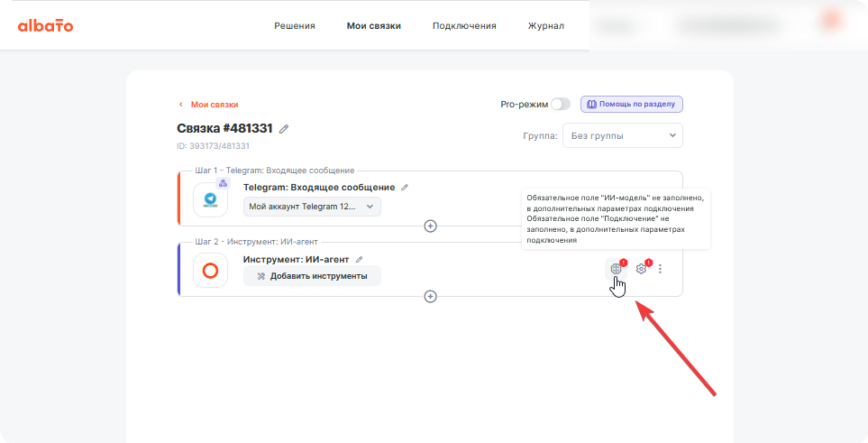This screenshot has width=868, height=443.
Task: Open Помощь по разделу help button
Action: [x=632, y=105]
